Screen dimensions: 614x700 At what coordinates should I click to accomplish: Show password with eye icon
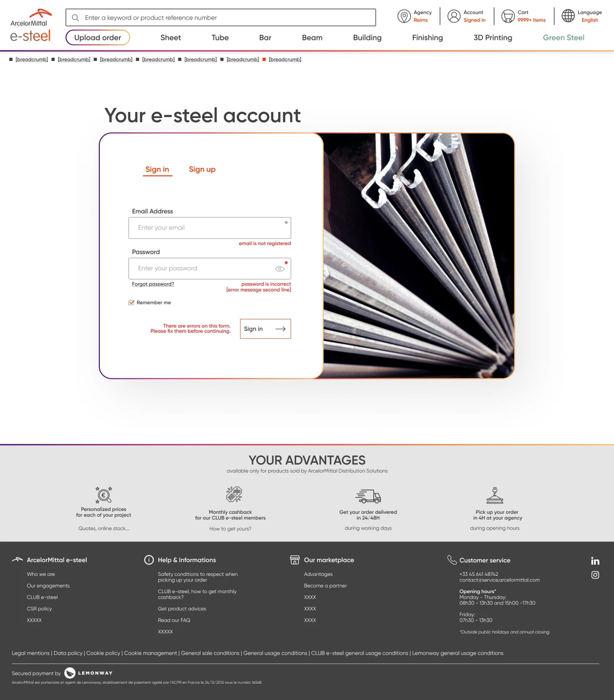pos(280,269)
